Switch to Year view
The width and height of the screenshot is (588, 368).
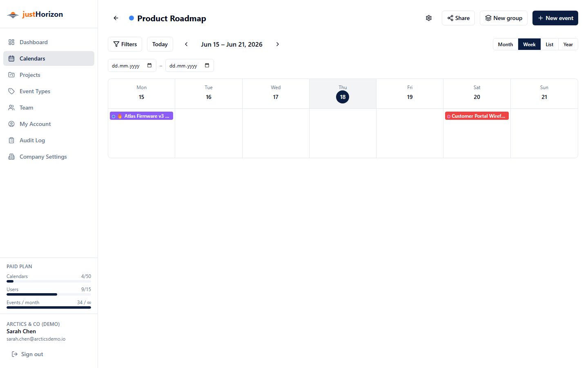click(568, 44)
